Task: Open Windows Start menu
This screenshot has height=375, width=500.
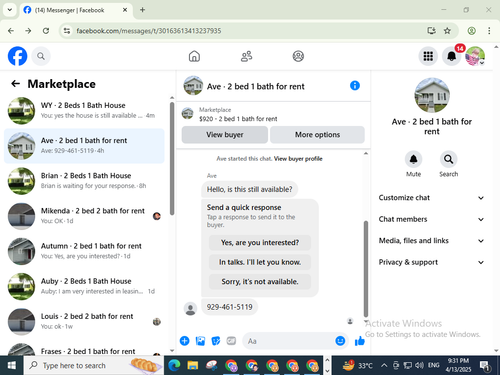Action: click(12, 366)
